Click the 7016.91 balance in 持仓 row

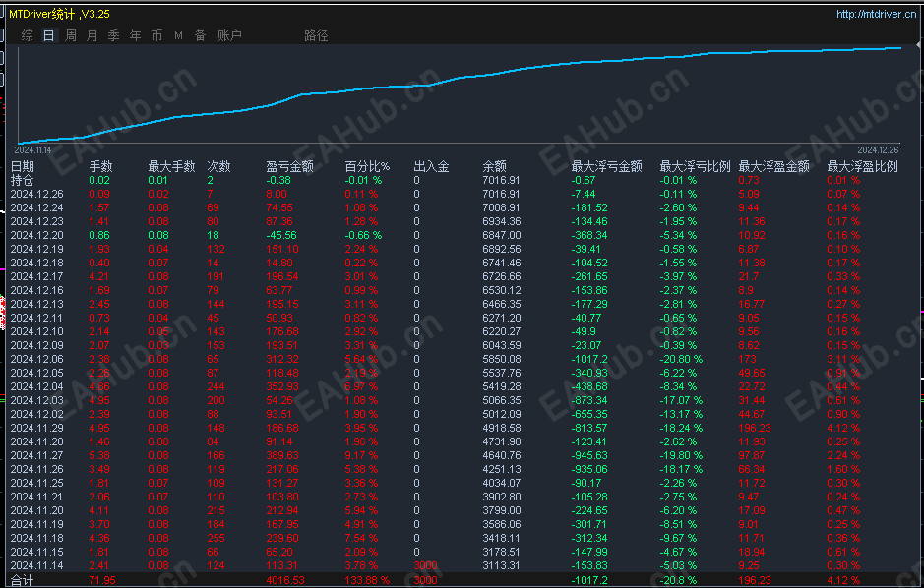pyautogui.click(x=502, y=180)
